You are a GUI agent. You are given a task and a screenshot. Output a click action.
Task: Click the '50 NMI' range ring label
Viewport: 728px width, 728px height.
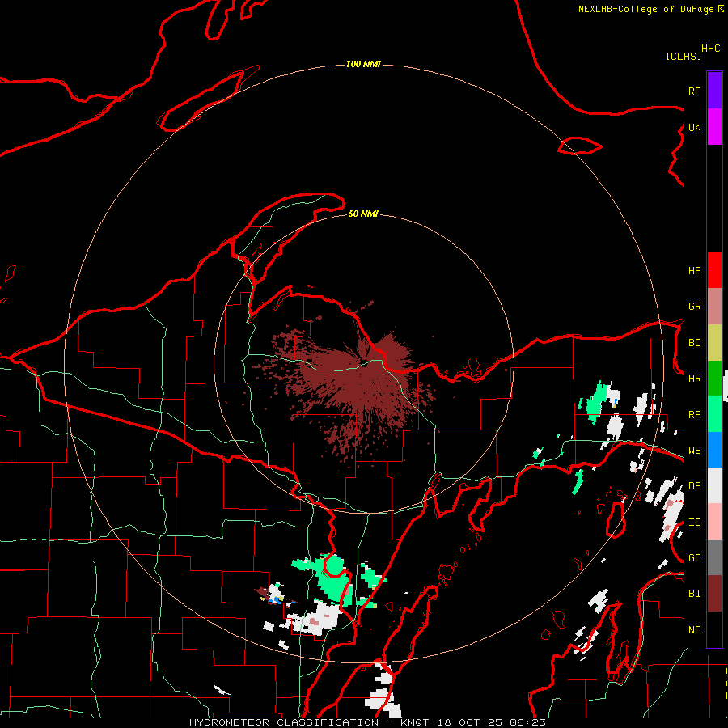pos(363,214)
